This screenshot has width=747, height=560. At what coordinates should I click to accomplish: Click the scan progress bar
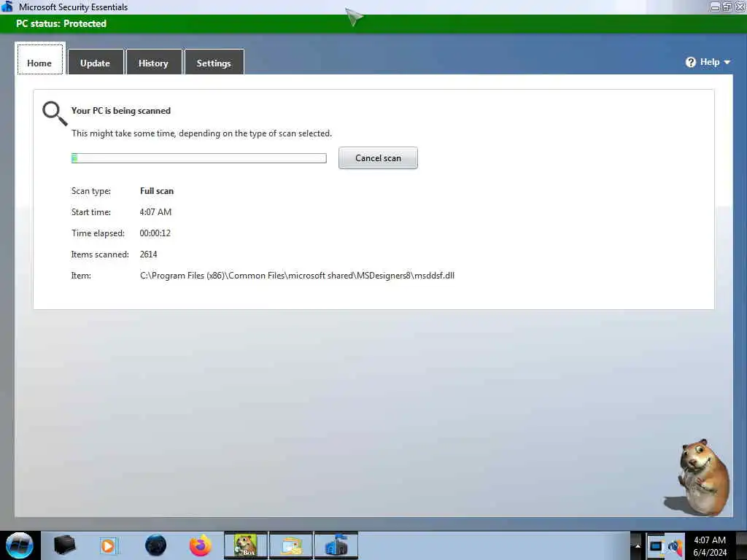click(198, 158)
